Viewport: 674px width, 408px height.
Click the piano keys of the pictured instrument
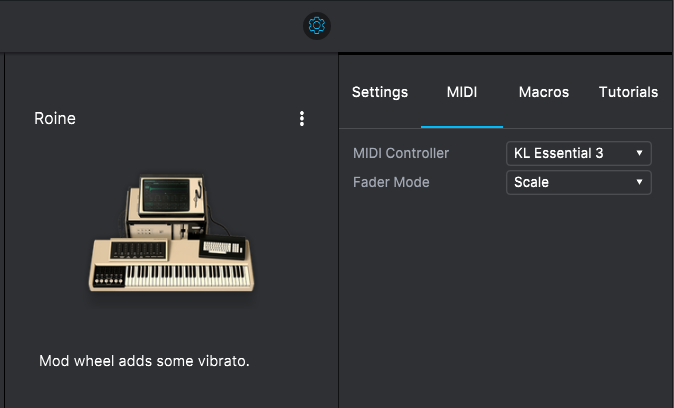188,276
